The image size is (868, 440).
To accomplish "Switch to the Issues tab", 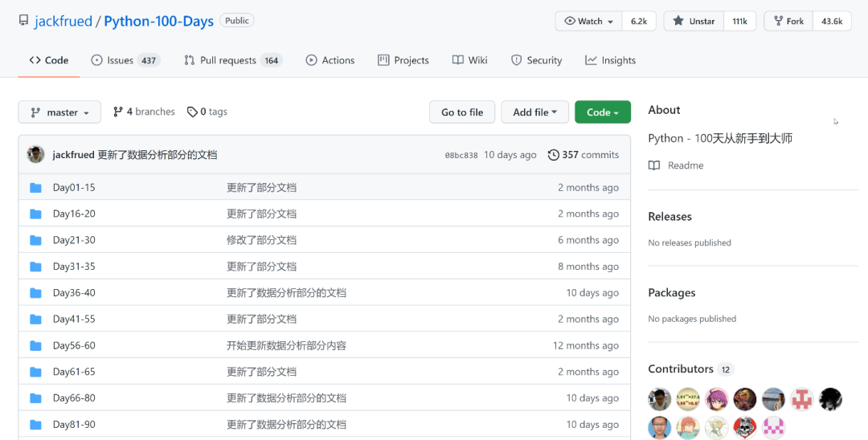I will tap(125, 60).
